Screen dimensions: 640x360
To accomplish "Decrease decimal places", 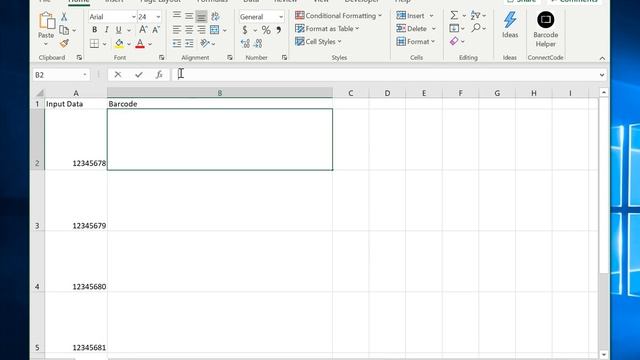I will tap(258, 43).
